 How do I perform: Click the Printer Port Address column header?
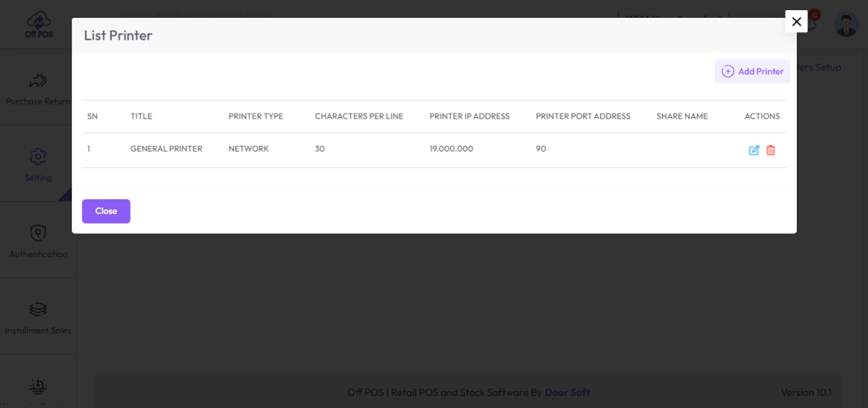click(583, 116)
